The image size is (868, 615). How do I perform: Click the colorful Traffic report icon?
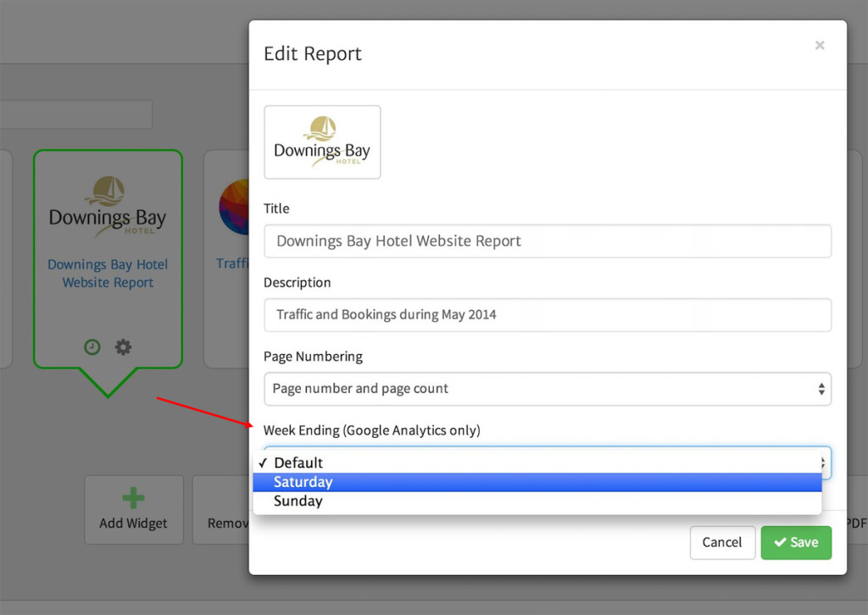pos(233,208)
